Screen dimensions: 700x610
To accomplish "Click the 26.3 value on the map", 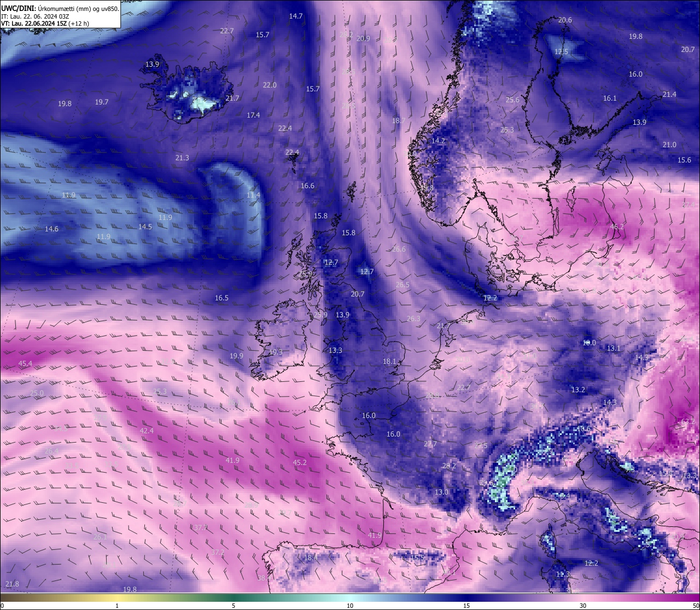I will click(x=413, y=319).
